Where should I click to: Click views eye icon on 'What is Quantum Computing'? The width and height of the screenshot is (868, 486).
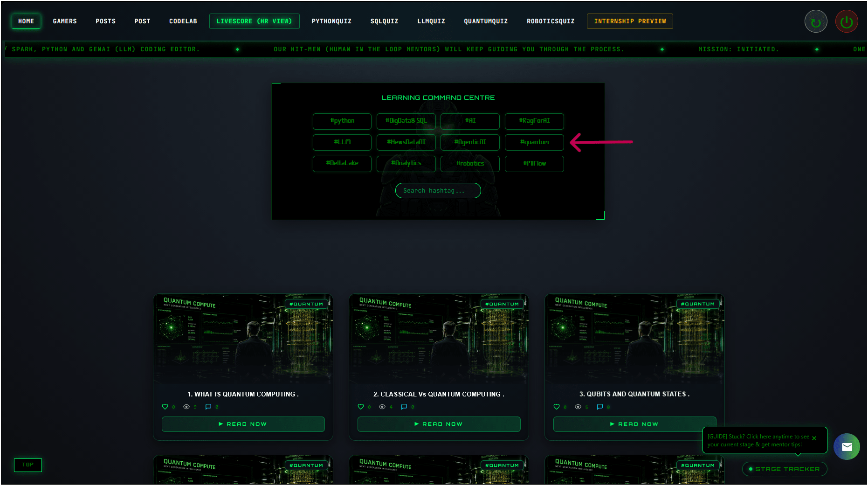[x=186, y=407]
